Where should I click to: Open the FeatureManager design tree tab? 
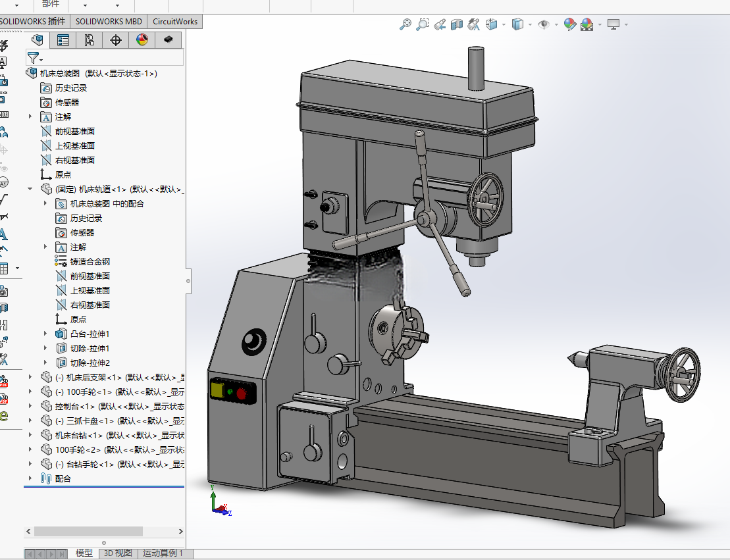click(38, 40)
